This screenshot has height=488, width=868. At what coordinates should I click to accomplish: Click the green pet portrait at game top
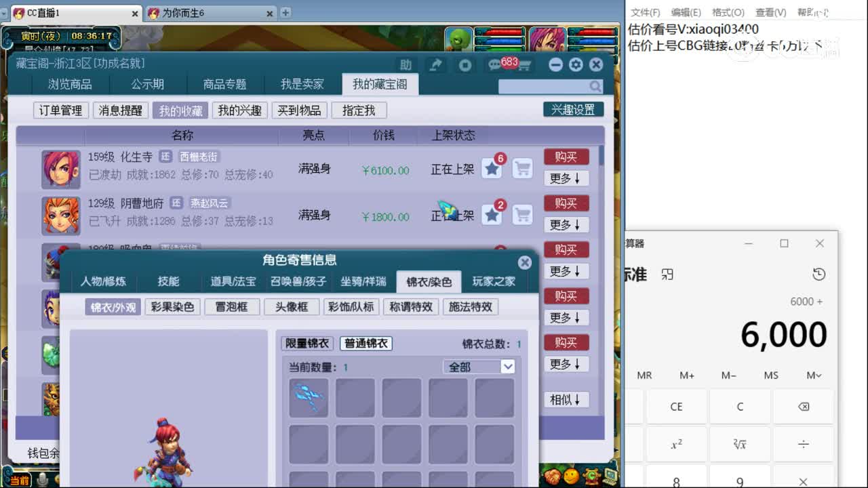pos(459,39)
